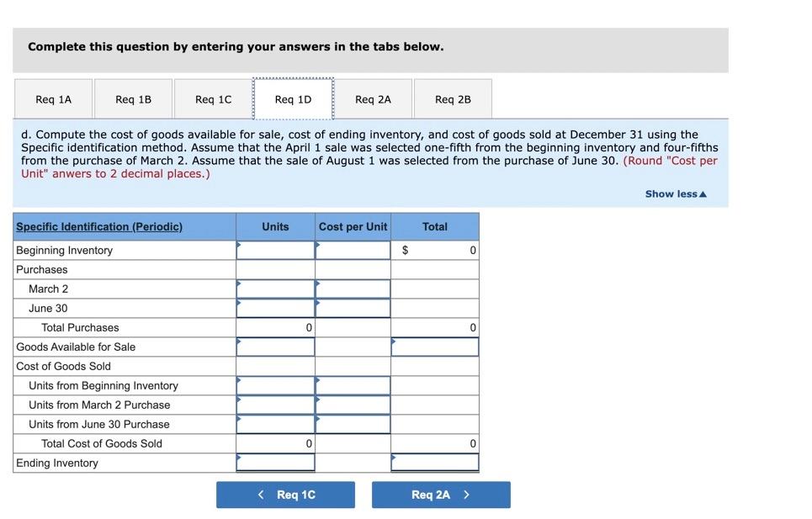Navigate back with the Req 1C button
The width and height of the screenshot is (812, 519).
pos(285,495)
